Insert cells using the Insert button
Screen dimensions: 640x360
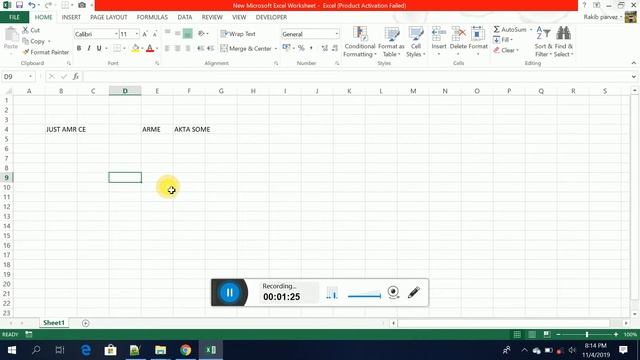[439, 41]
